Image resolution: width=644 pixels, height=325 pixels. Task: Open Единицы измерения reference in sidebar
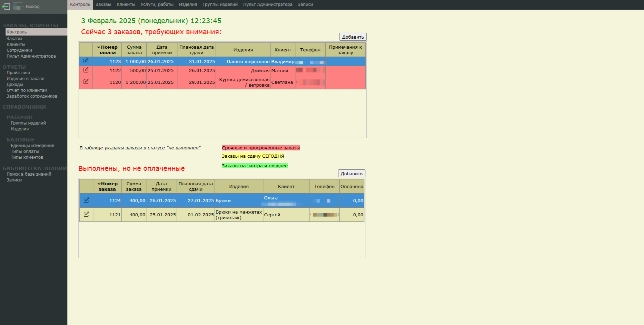pyautogui.click(x=32, y=146)
